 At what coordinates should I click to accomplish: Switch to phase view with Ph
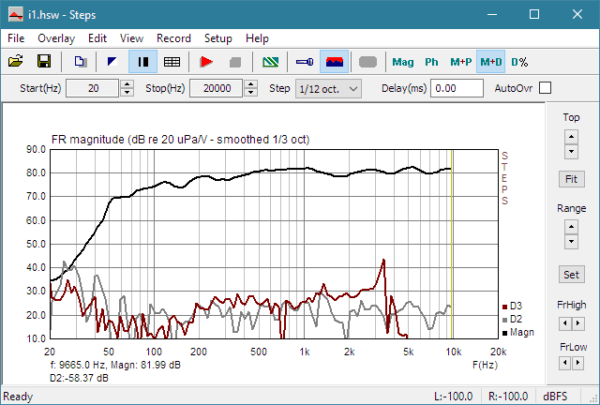point(431,62)
